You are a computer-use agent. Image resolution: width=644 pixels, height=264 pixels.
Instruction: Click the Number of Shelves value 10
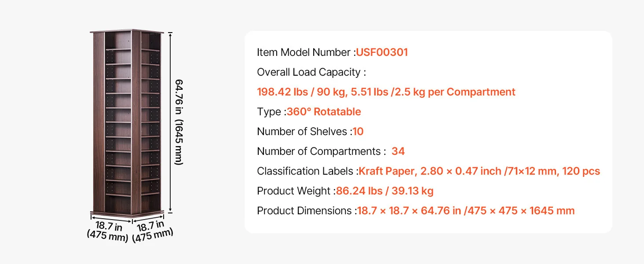(x=358, y=132)
